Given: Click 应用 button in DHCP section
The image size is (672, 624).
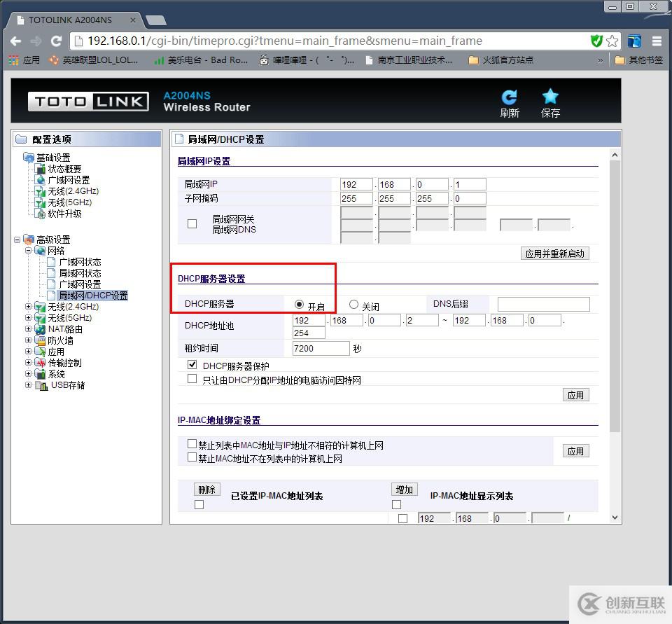Looking at the screenshot, I should pyautogui.click(x=575, y=395).
